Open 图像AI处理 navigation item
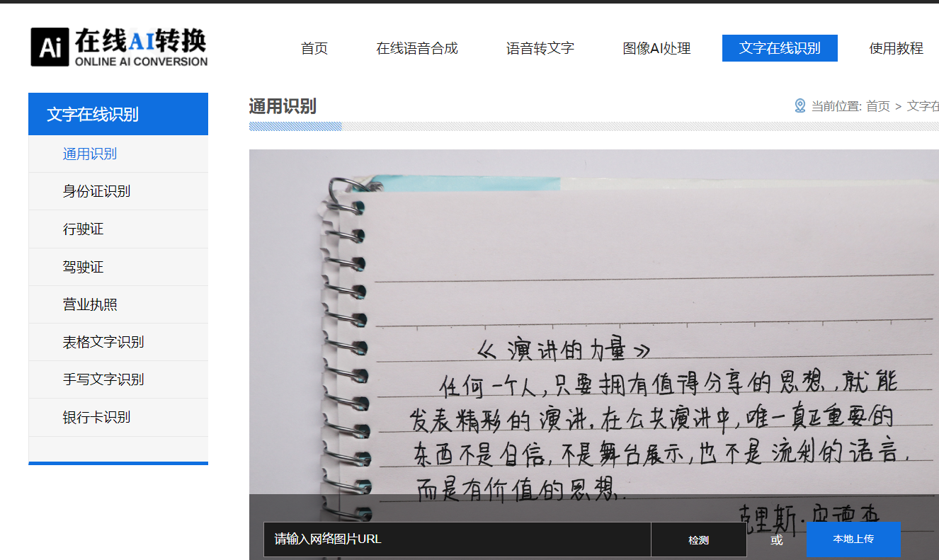The image size is (939, 560). [657, 48]
